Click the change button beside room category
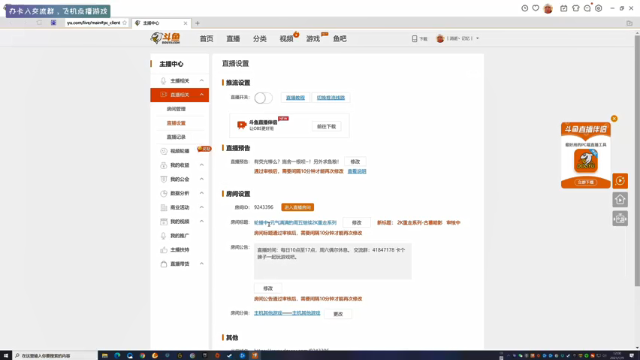Viewport: 640px width, 360px height. pos(338,314)
